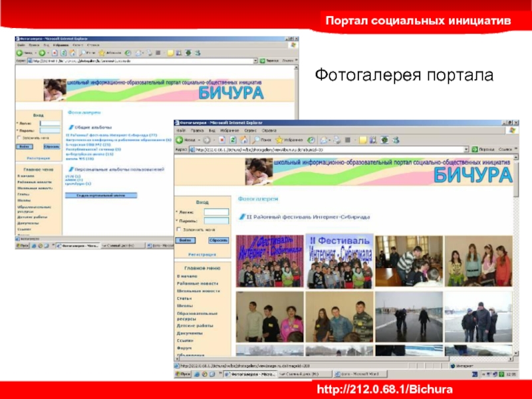Open the History clock icon in the front window
532x399 pixels.
311,140
